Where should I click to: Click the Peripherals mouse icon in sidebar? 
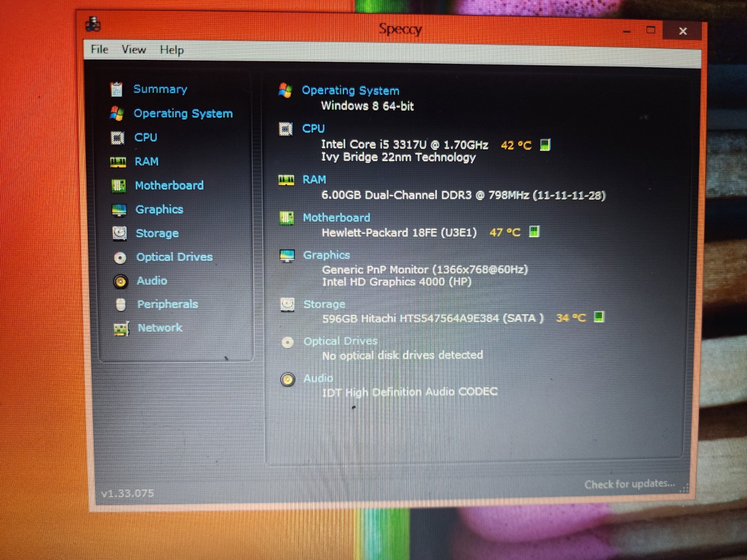121,304
